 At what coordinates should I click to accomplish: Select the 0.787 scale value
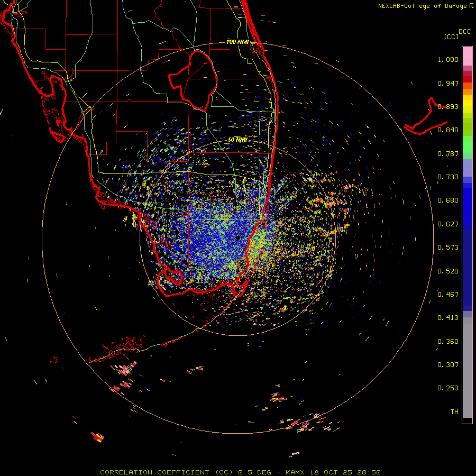(448, 153)
